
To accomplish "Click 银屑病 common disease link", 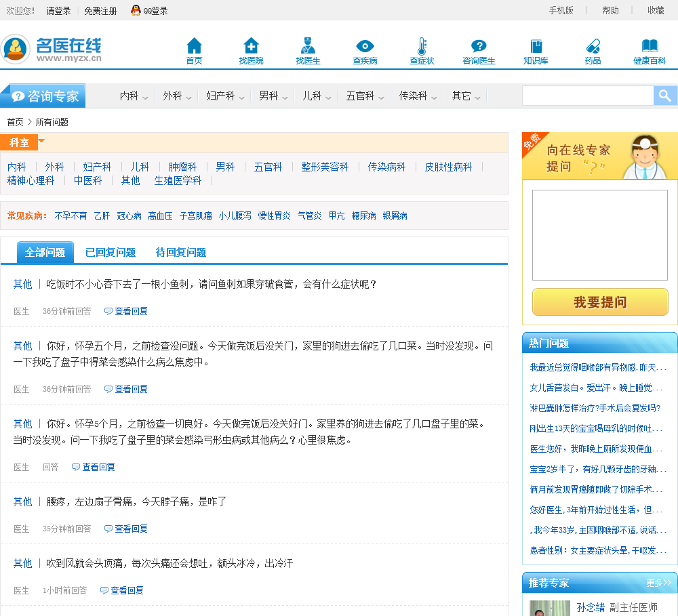I will point(395,215).
